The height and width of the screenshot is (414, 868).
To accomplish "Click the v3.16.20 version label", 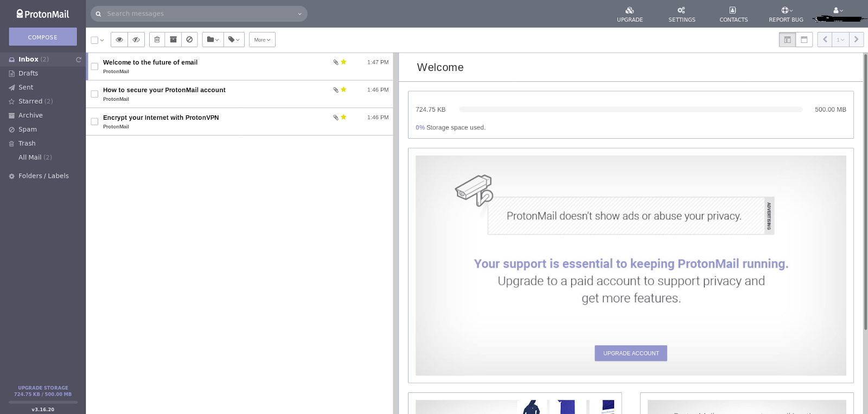I will tap(43, 410).
